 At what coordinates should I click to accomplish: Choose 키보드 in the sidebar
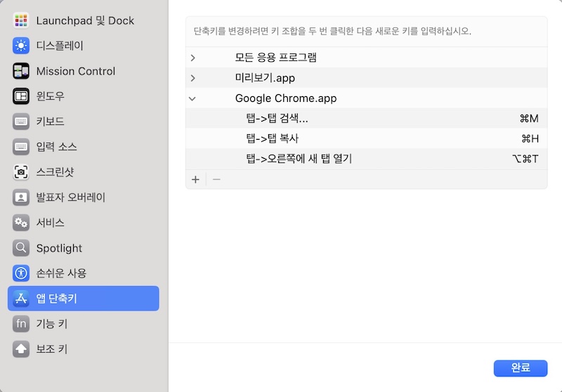point(50,122)
